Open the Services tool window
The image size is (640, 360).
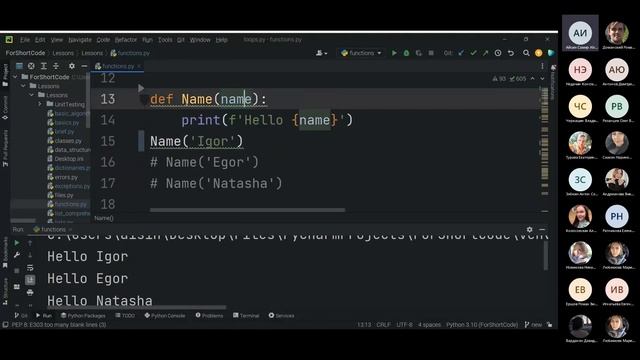point(281,316)
